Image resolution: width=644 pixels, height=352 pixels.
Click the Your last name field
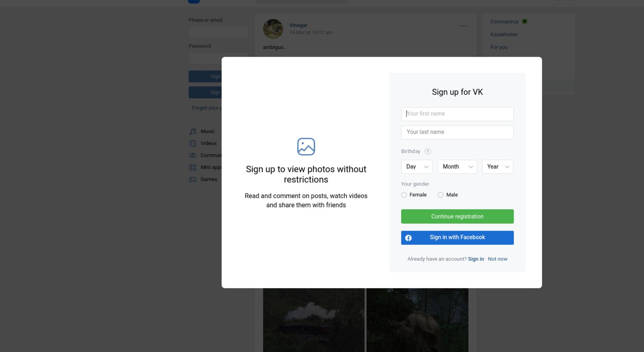[457, 132]
